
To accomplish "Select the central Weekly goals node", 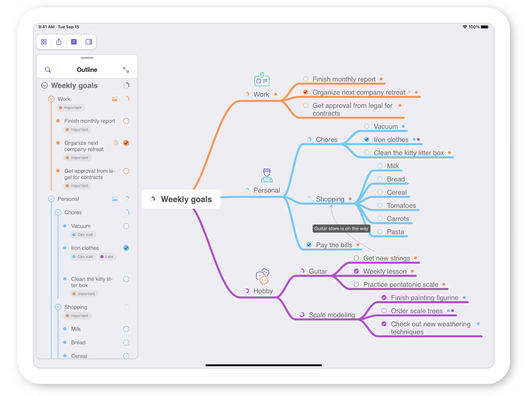I will click(181, 199).
